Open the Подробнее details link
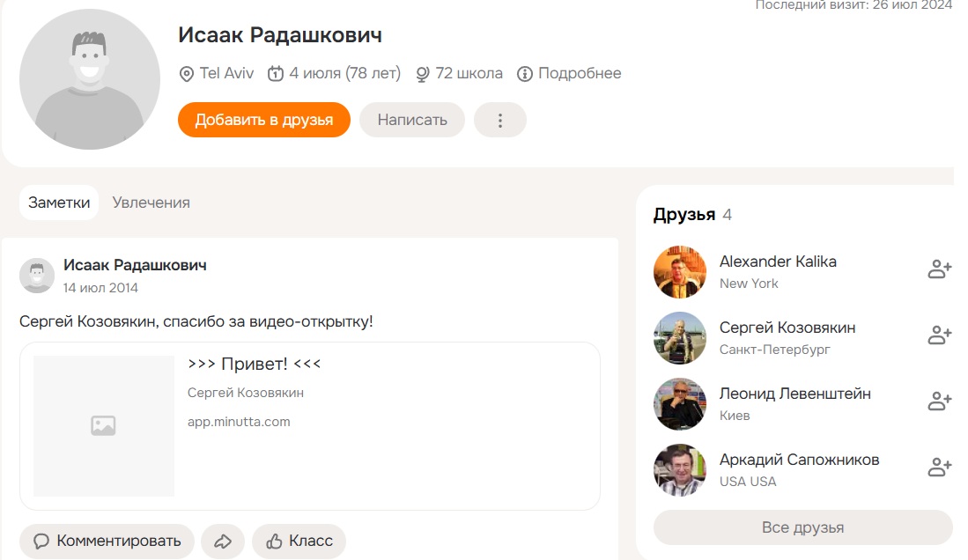This screenshot has width=968, height=560. coord(580,73)
